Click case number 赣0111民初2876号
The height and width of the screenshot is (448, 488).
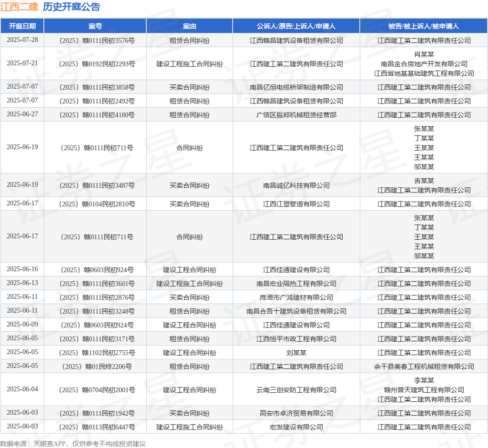[x=97, y=297]
